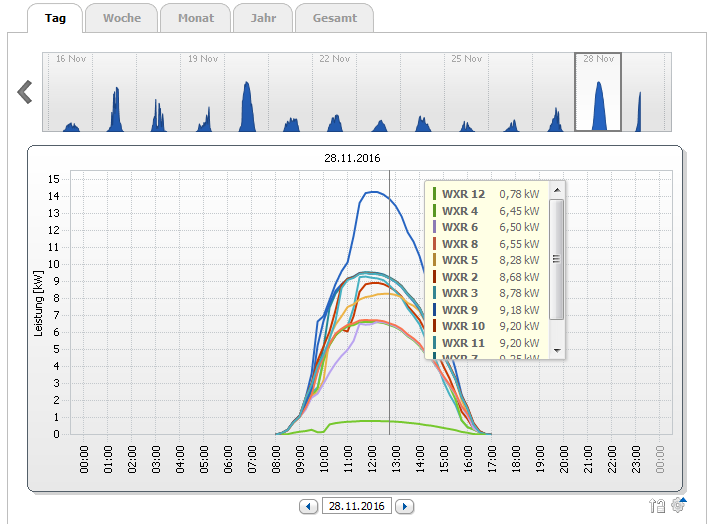Click WXR 10 legend entry
This screenshot has width=711, height=524.
pos(487,326)
